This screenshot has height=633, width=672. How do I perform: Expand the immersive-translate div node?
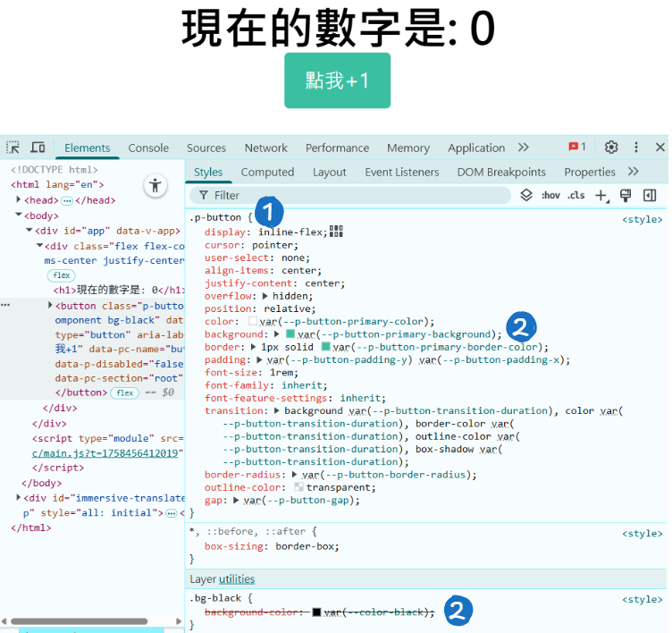point(19,497)
